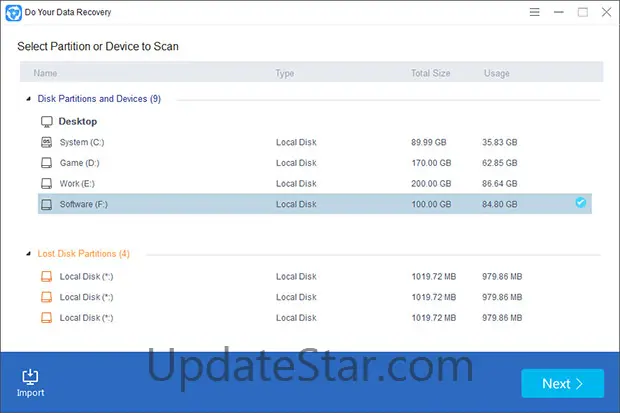Click the 200.00 GB total size value
620x413 pixels.
click(x=431, y=183)
